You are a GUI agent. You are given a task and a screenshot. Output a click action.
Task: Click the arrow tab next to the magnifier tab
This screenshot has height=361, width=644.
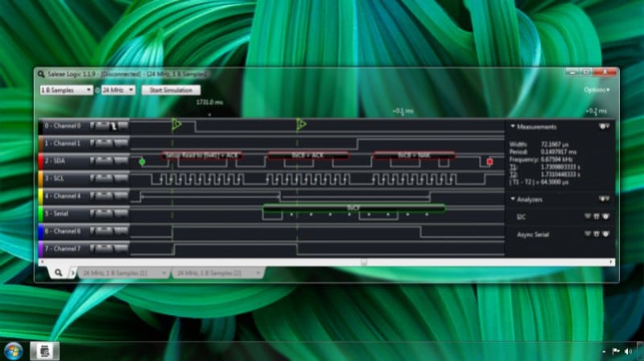coord(72,273)
